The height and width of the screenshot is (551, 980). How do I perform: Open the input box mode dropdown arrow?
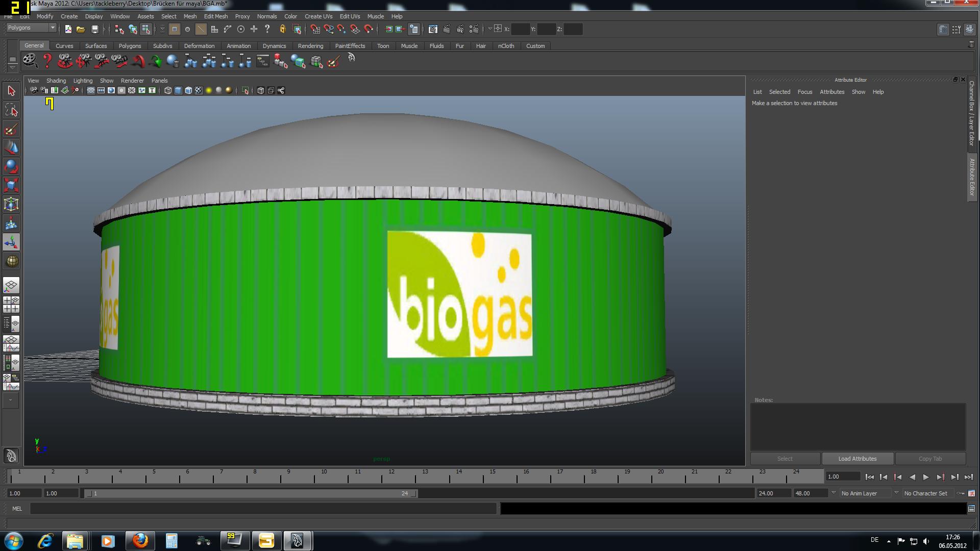click(489, 29)
